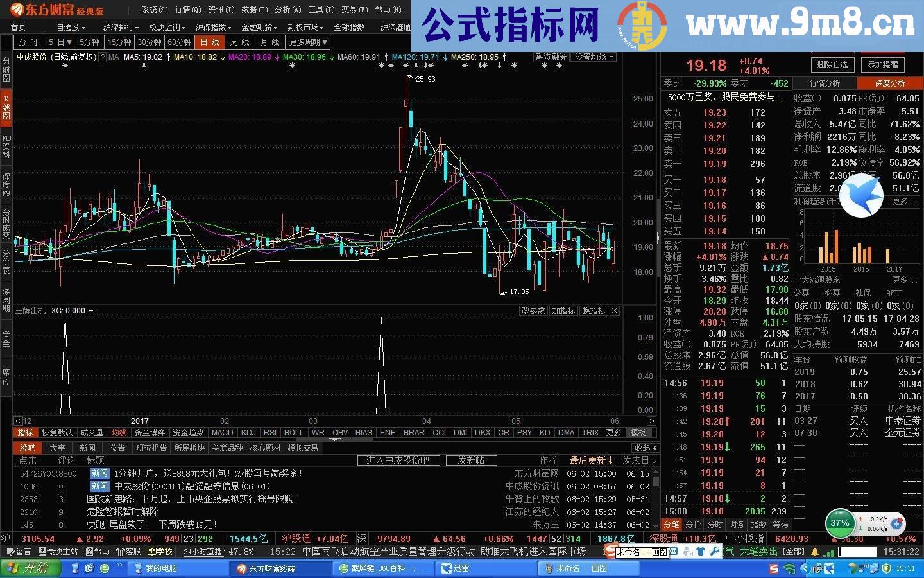Click the bell alert icon in status bar
924x578 pixels.
coord(816,552)
